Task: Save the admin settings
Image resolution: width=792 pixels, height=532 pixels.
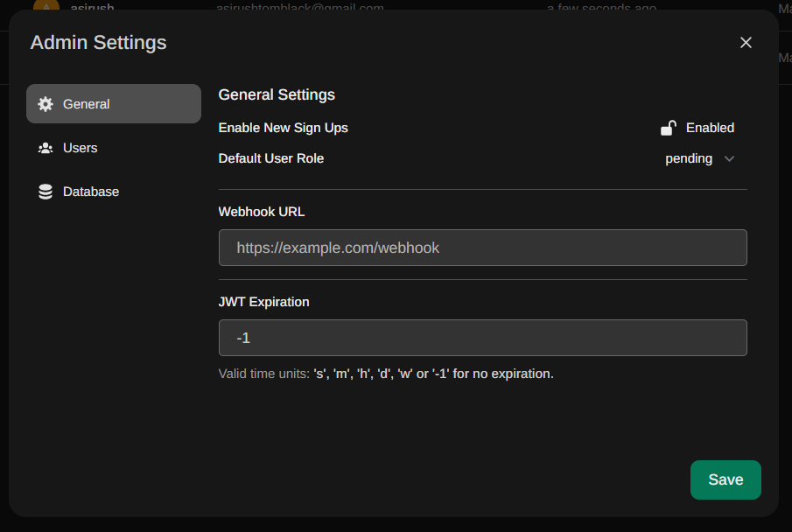Action: pos(725,479)
